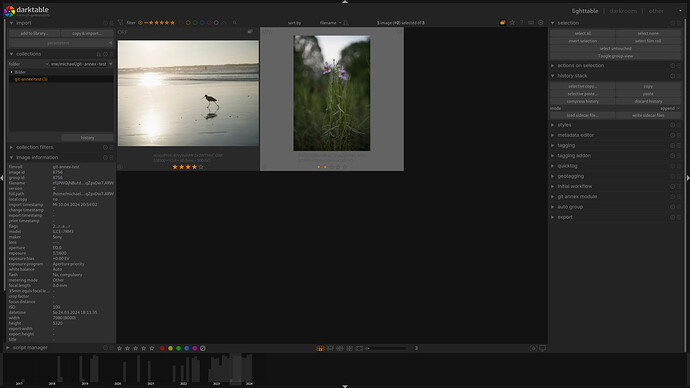
Task: Collapse the import module
Action: (11, 23)
